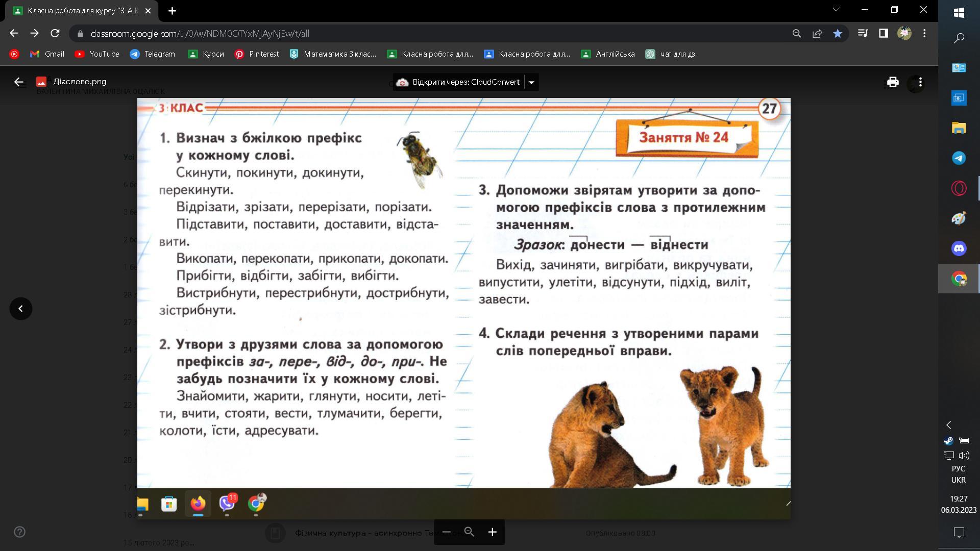
Task: Click the magnifier reset zoom icon
Action: (x=469, y=532)
